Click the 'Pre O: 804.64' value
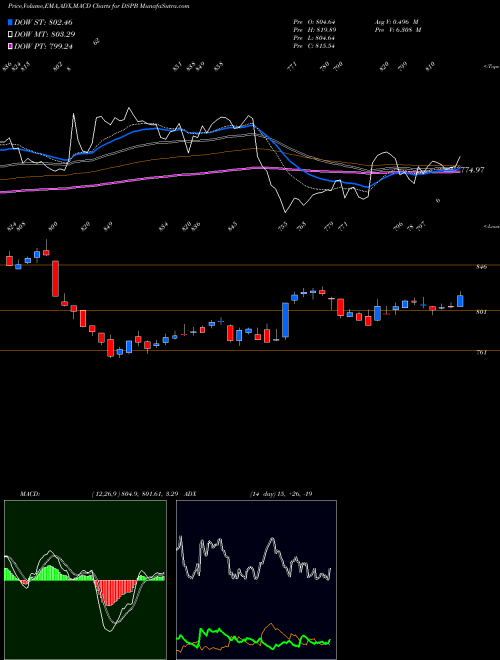The width and height of the screenshot is (500, 660). click(314, 22)
